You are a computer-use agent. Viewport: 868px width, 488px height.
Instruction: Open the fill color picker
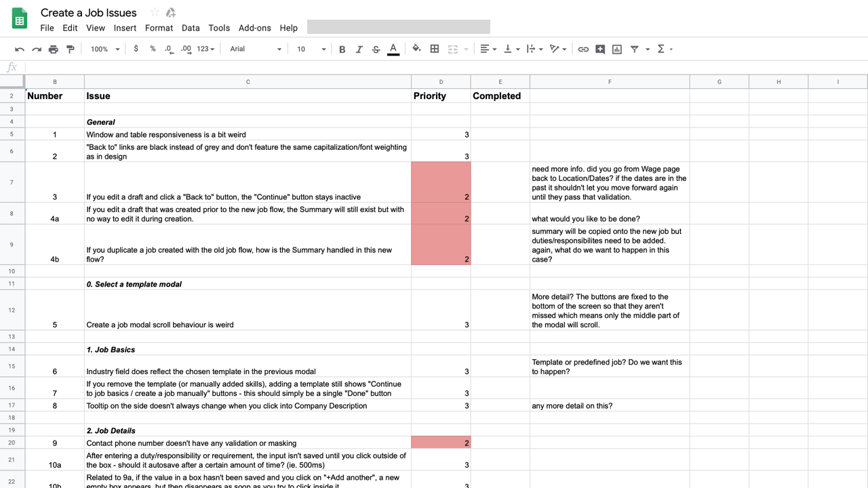pyautogui.click(x=416, y=49)
